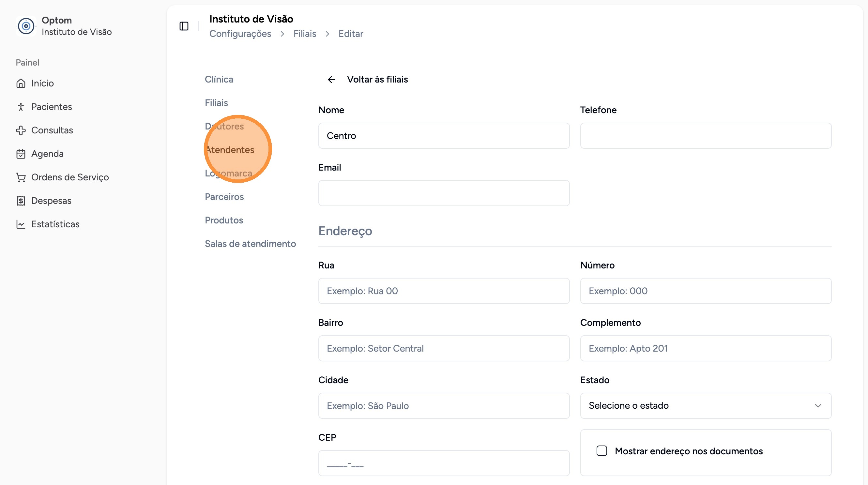Open the Estado selection dropdown
The width and height of the screenshot is (868, 485).
tap(706, 405)
